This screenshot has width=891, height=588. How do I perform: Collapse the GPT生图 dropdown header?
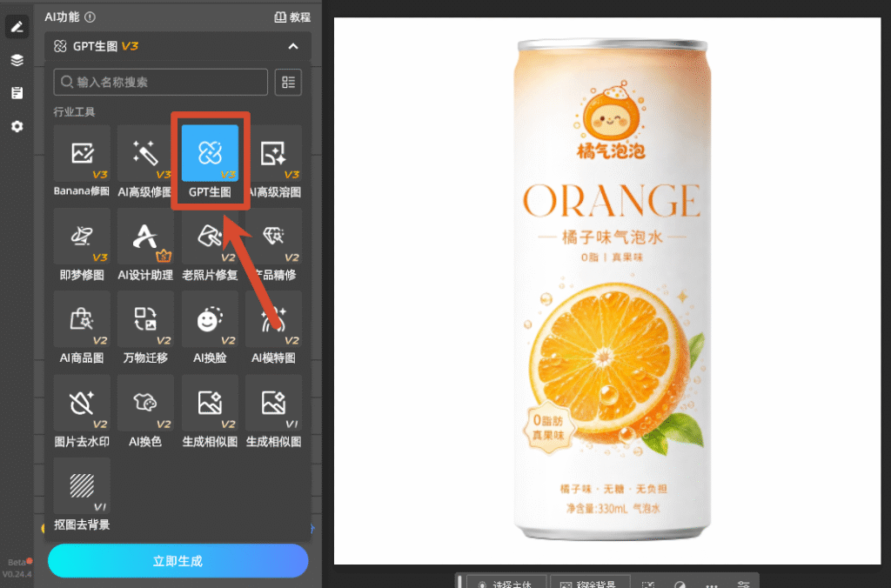[178, 46]
